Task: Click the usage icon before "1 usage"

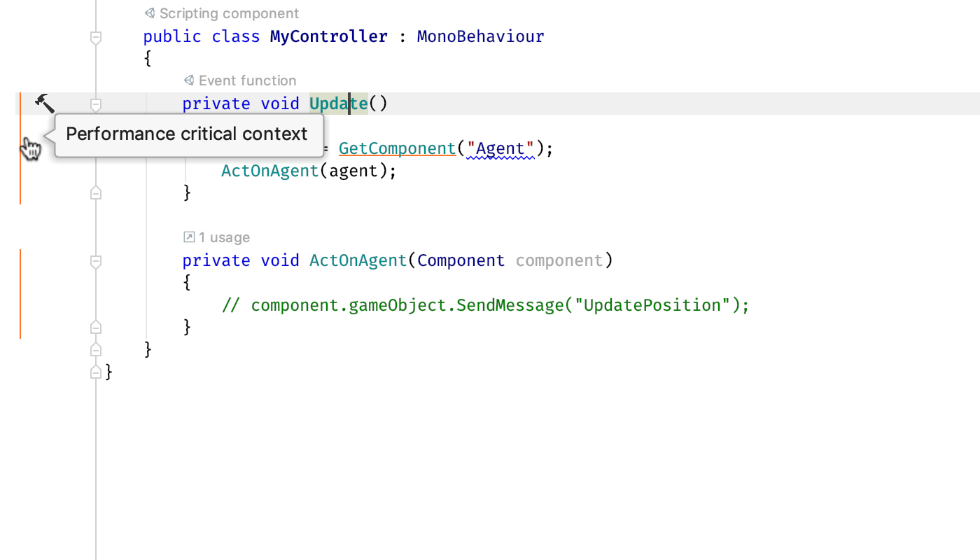Action: point(189,237)
